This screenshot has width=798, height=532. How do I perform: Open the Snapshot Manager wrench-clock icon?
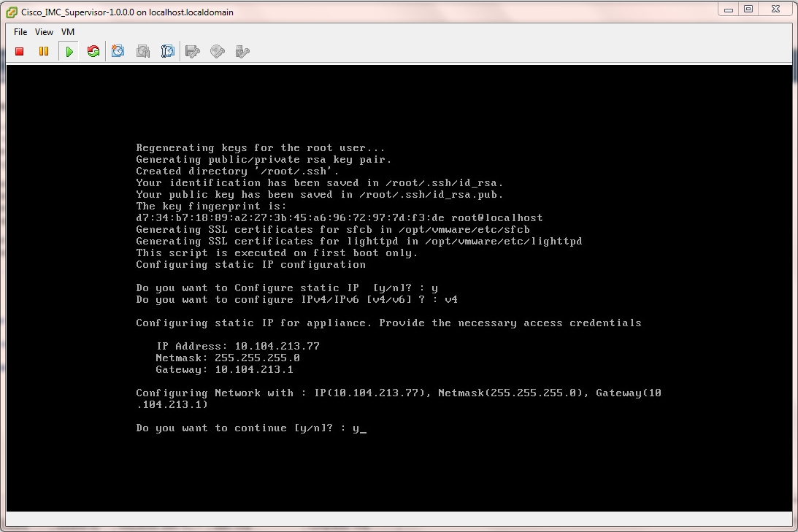click(x=167, y=51)
